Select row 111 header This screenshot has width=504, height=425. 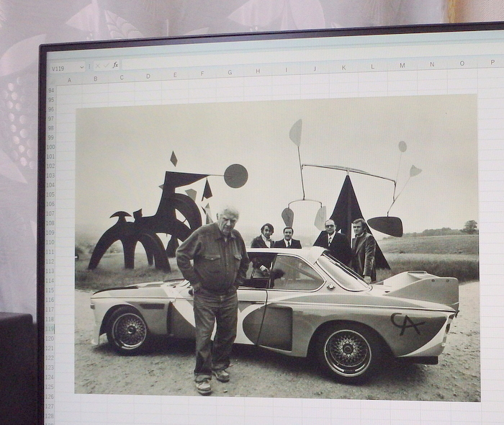tap(50, 251)
